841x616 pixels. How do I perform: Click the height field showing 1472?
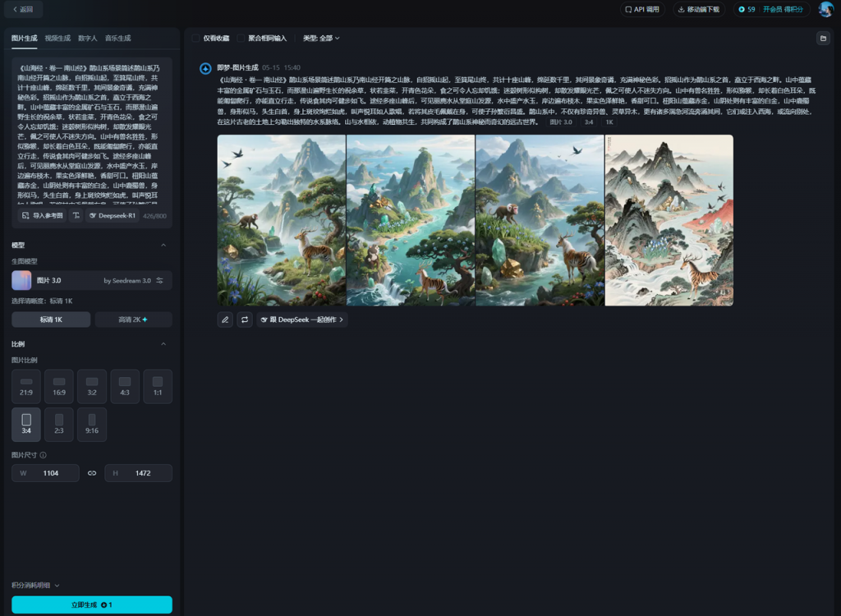point(138,473)
